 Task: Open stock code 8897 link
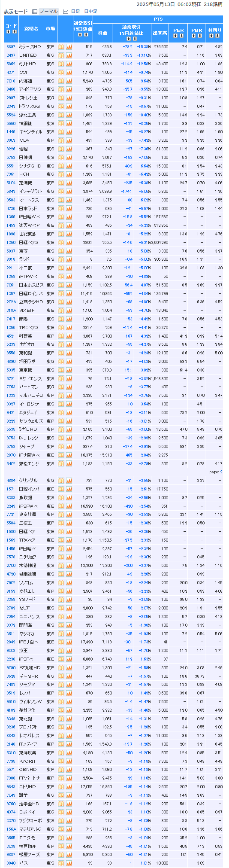11,47
